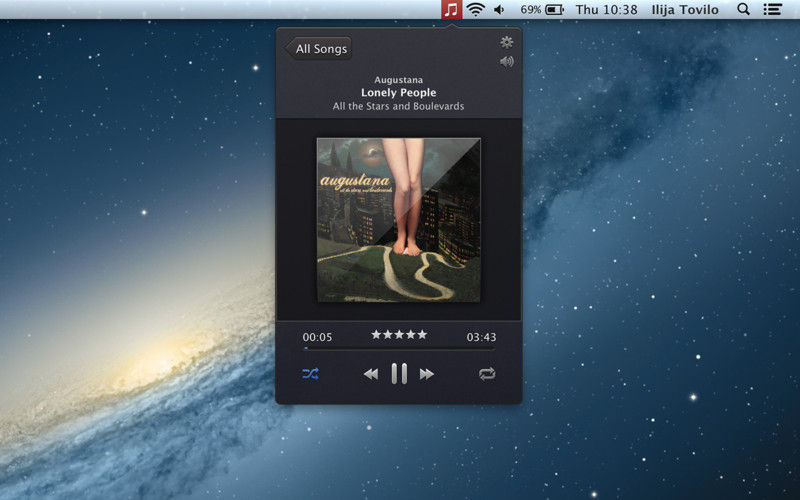Click the clock showing Thu 10:38
Screen dimensions: 800x500
pyautogui.click(x=606, y=9)
